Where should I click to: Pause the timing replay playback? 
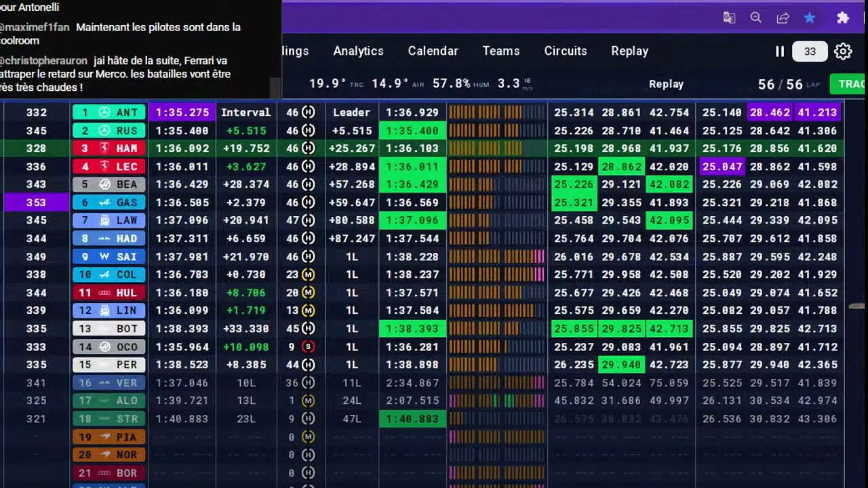(780, 52)
